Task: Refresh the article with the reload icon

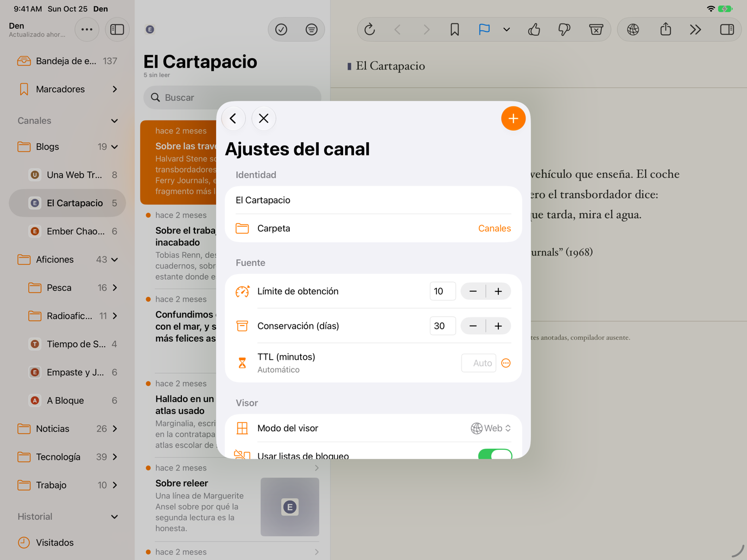Action: 370,29
